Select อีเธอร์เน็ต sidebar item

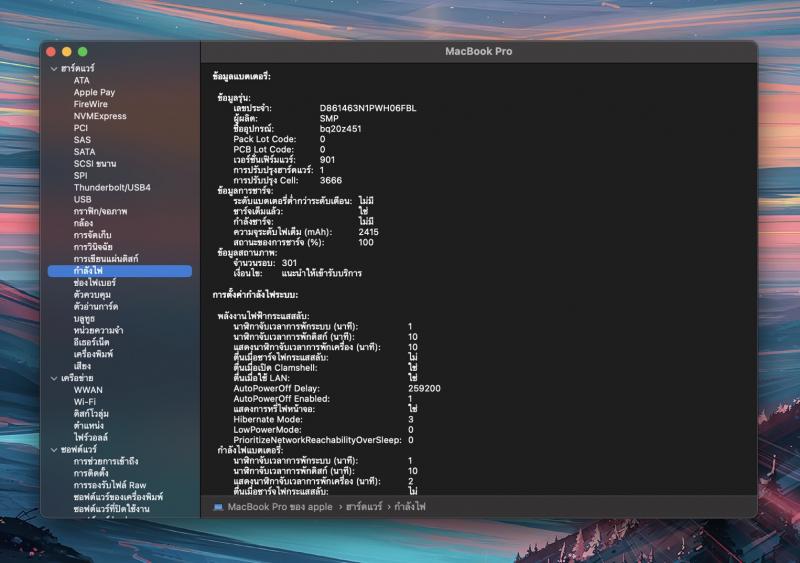(x=91, y=342)
